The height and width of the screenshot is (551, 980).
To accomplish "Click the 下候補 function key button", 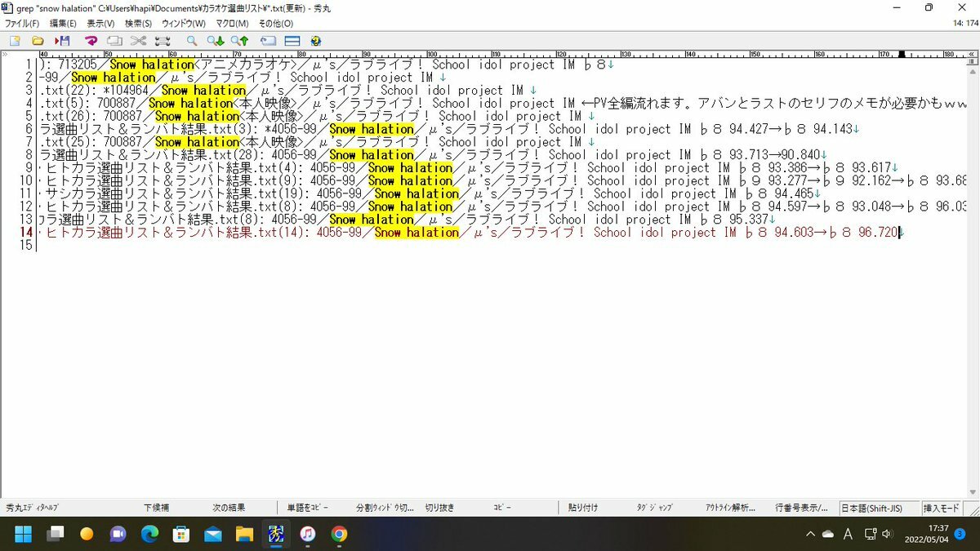I will (156, 507).
